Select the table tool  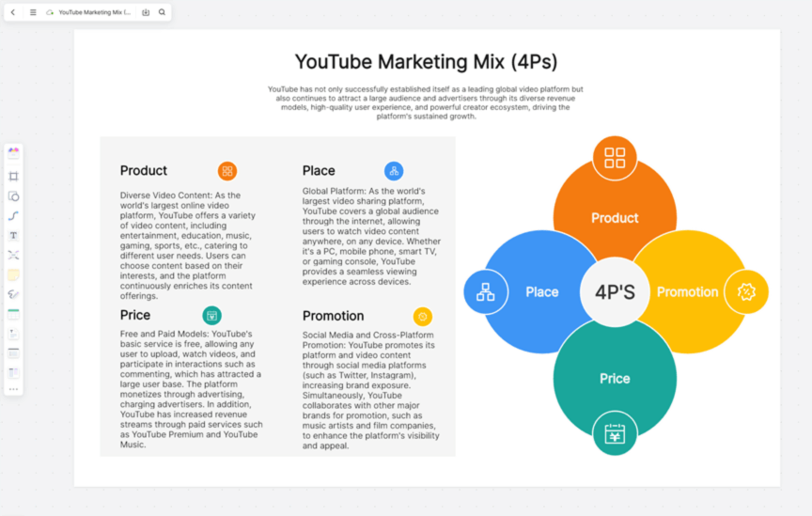click(x=13, y=314)
